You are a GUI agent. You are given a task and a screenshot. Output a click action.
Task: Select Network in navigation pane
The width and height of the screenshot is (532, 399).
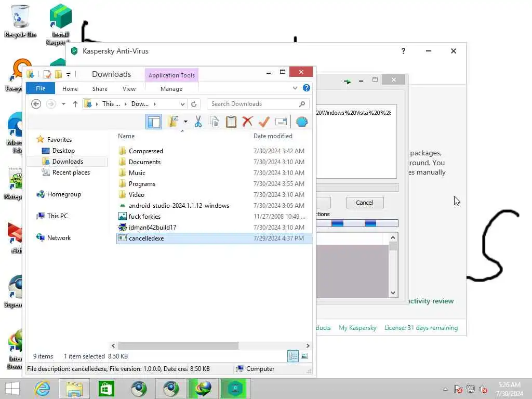pos(54,238)
